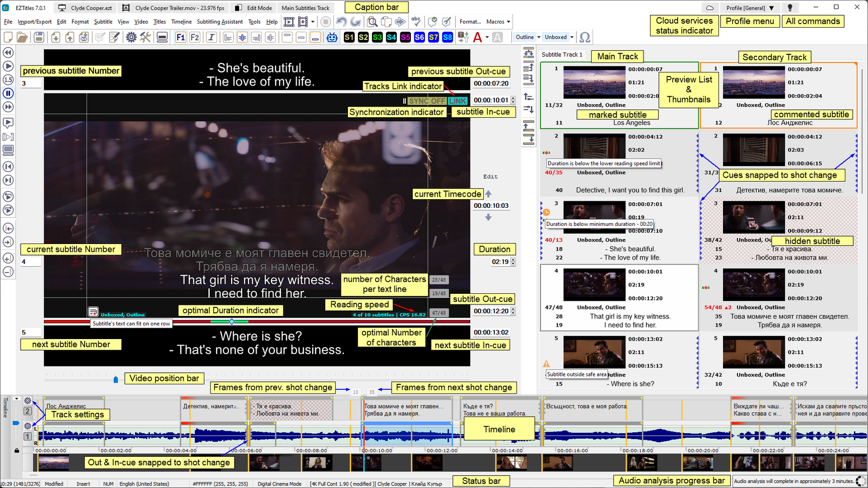Toggle the SYNC OFF synchronization indicator
The image size is (868, 488).
click(x=426, y=101)
